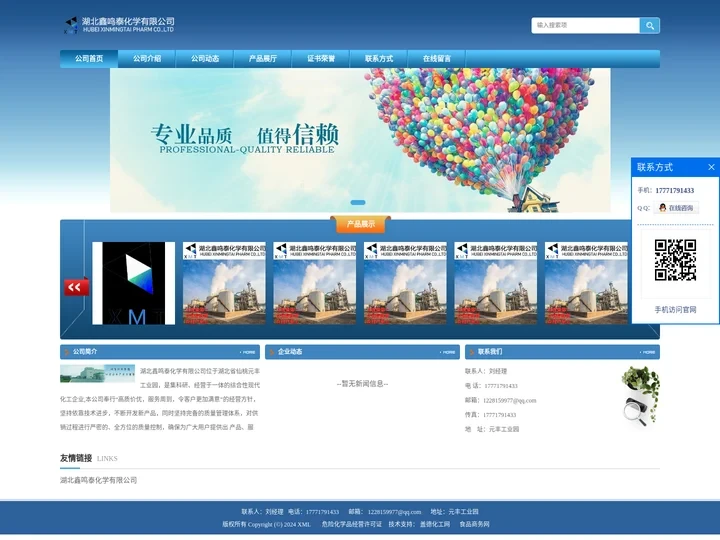The height and width of the screenshot is (540, 720).
Task: Click the 联系我们 section heading
Action: click(490, 352)
